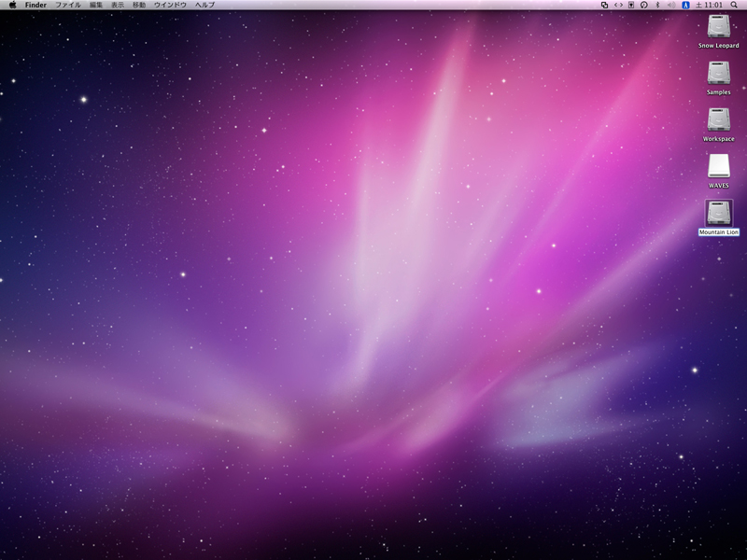This screenshot has width=747, height=560.
Task: Open the Apple menu
Action: (x=13, y=5)
